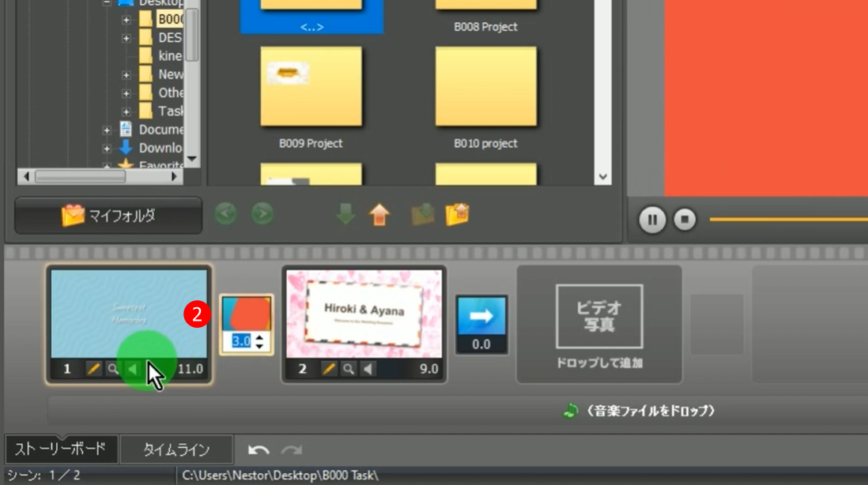Click the rightmost folder icon with orange arrow
The height and width of the screenshot is (485, 868).
tap(458, 214)
